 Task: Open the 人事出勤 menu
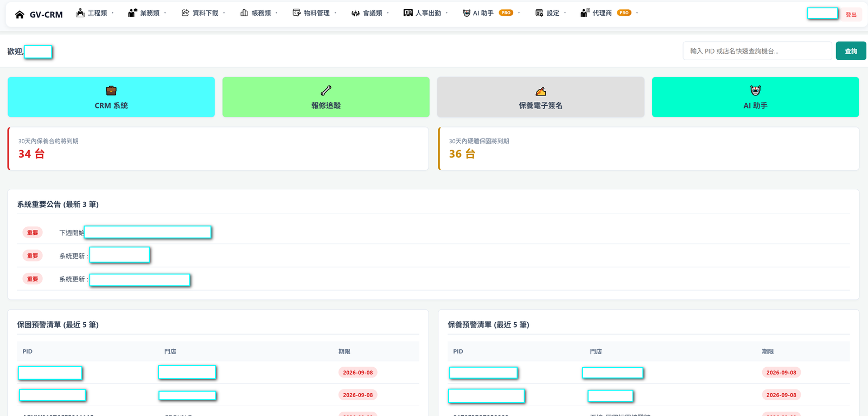tap(425, 13)
